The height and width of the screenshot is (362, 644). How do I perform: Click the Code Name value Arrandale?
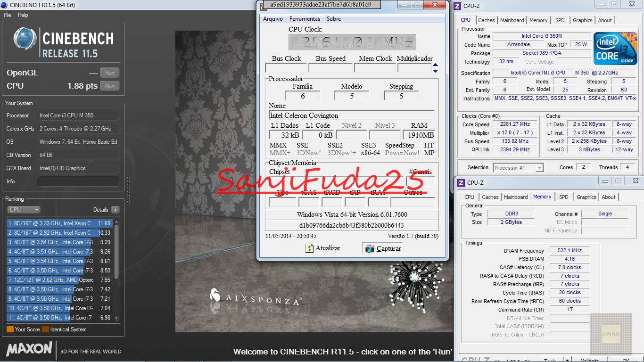click(519, 45)
